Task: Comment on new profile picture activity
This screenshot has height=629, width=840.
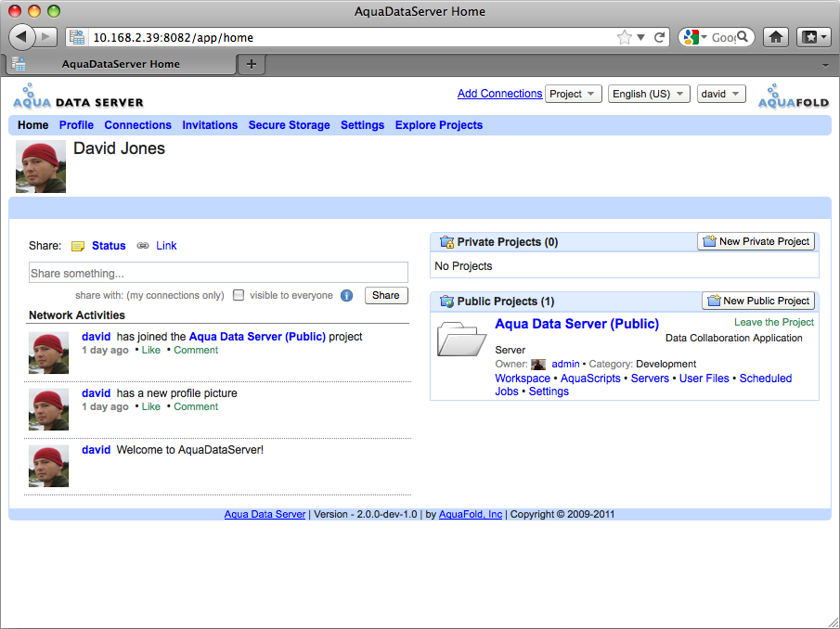Action: tap(196, 407)
